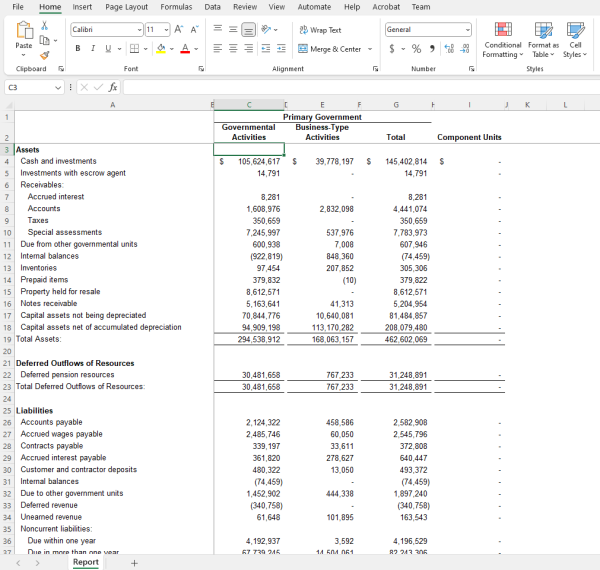Open the File tab
This screenshot has height=570, width=600.
[18, 7]
